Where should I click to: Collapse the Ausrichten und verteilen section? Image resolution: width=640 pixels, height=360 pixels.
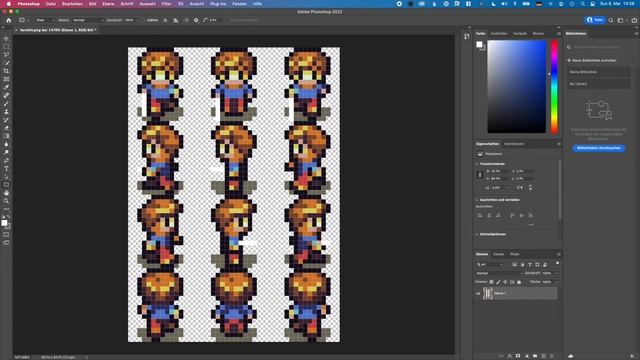point(477,200)
